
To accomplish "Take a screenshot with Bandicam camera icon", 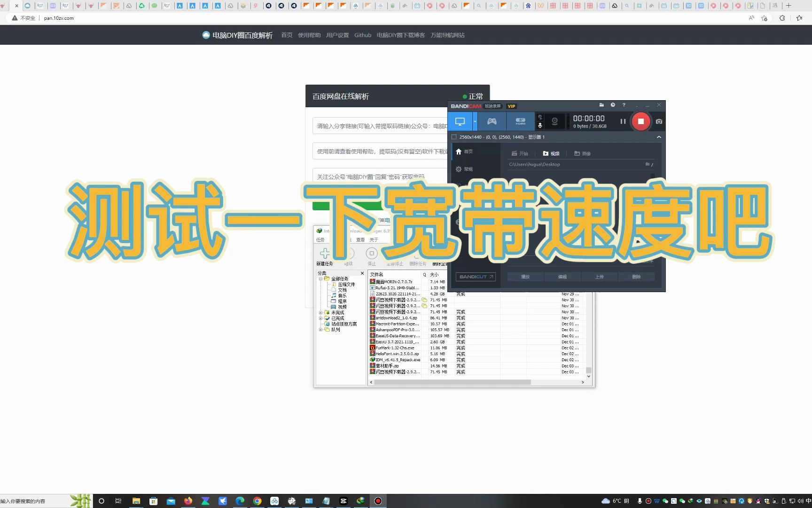I will point(659,121).
